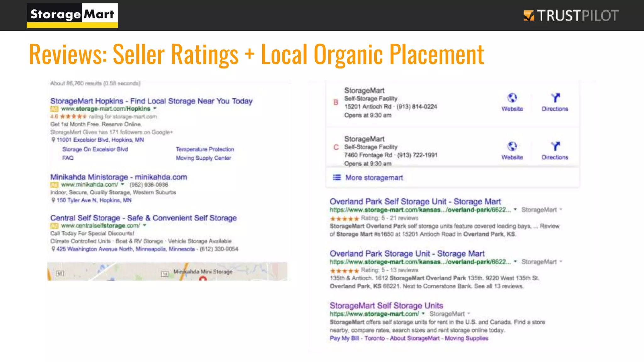Click 'Get 1st Month Free. Reserve Online.' text
This screenshot has height=362, width=644.
click(96, 124)
